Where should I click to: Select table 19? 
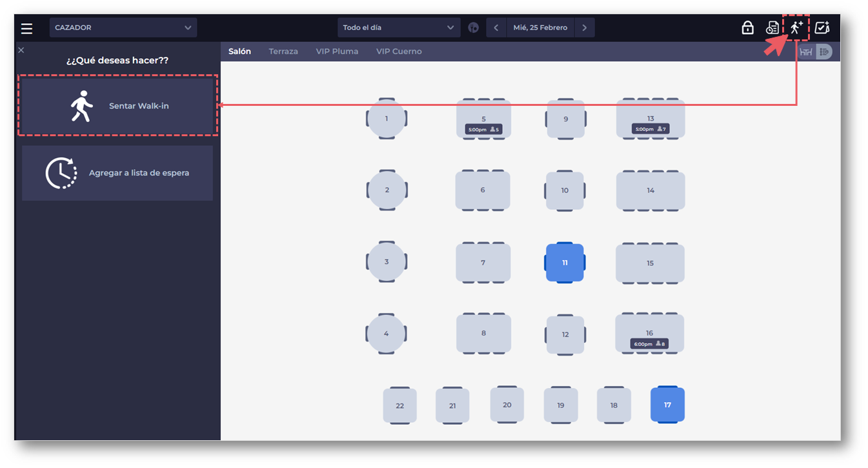(561, 405)
